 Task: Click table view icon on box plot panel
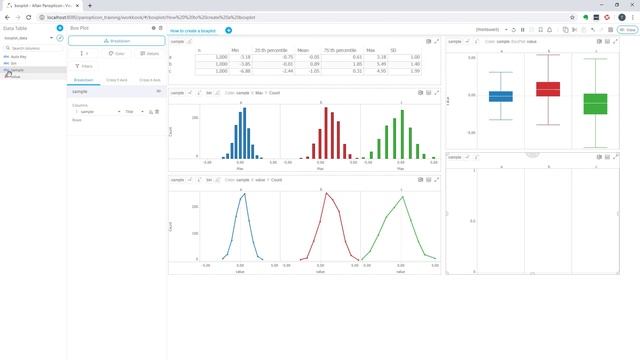point(607,41)
